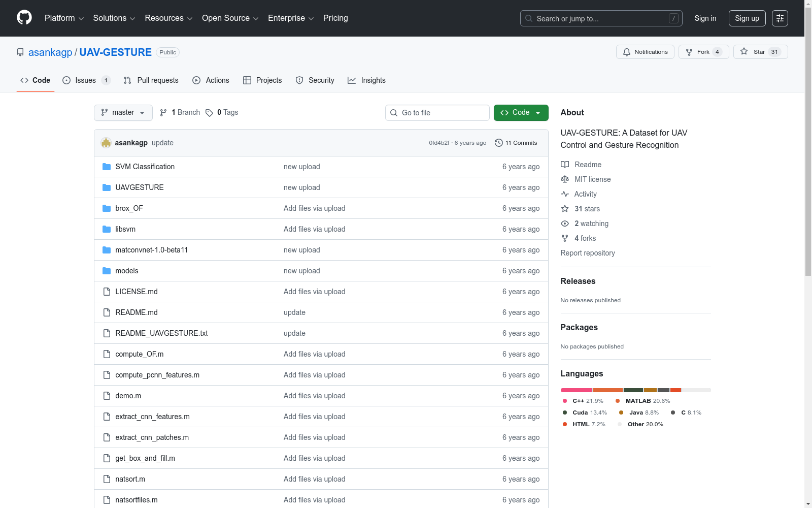This screenshot has width=812, height=508.
Task: Click the Sign in link
Action: 705,18
